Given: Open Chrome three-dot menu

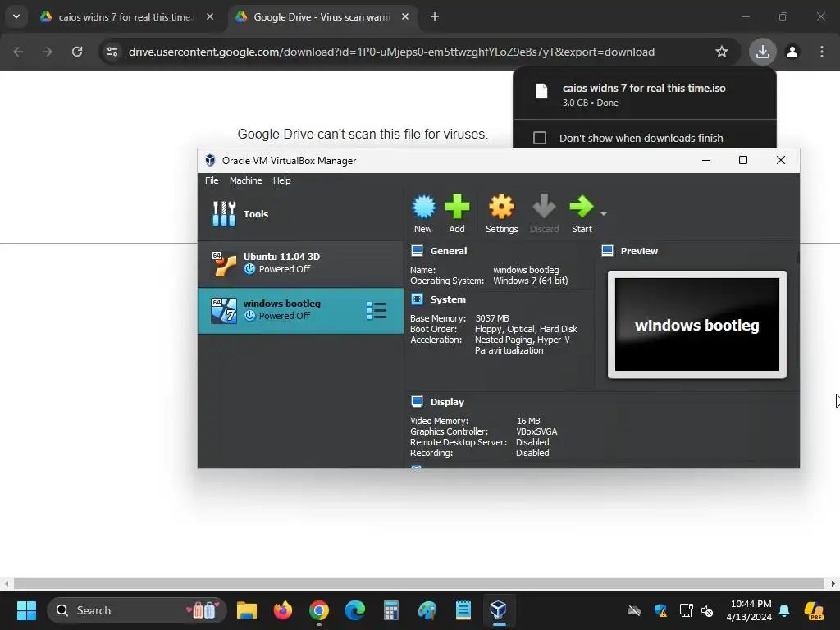Looking at the screenshot, I should point(822,52).
